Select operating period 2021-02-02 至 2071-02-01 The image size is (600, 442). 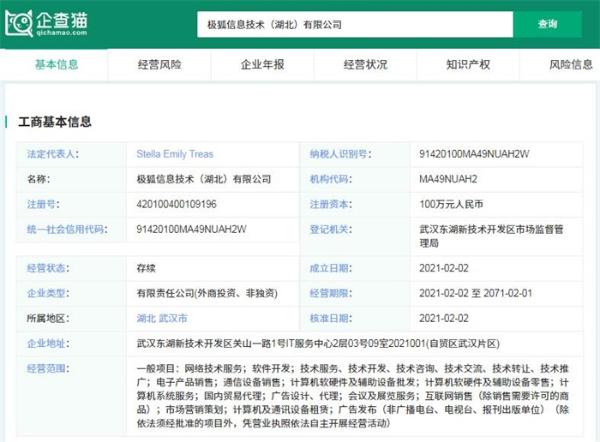pos(476,294)
